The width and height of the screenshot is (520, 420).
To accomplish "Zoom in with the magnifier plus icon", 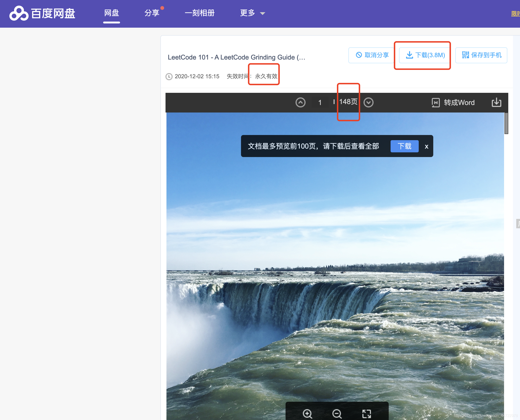I will [307, 413].
